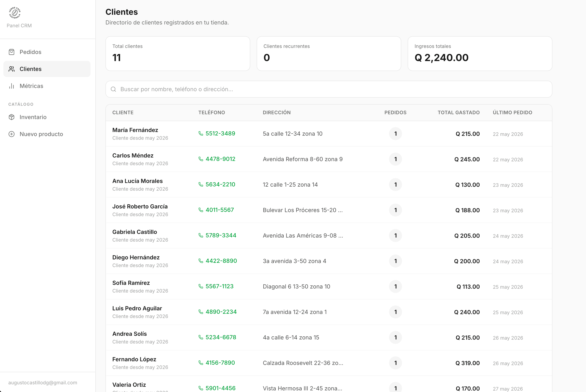Click order count badge for Andrea Solís
Viewport: 586px width, 392px height.
[x=396, y=337]
